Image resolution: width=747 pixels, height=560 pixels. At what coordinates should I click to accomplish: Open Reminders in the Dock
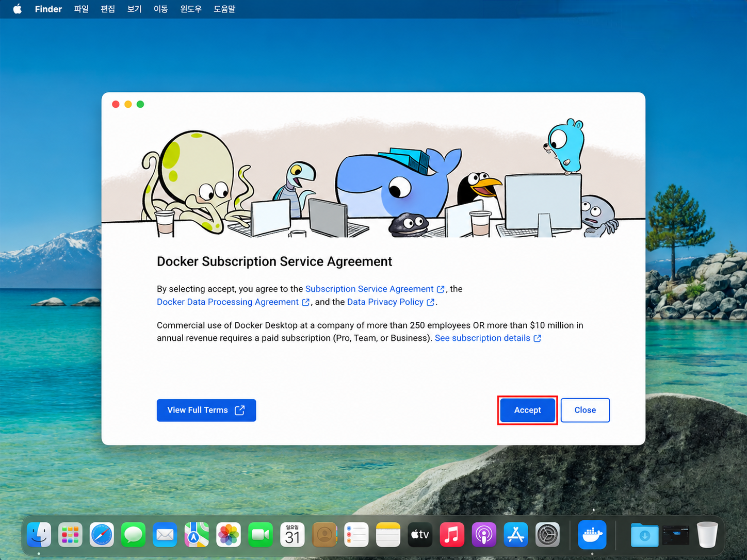pyautogui.click(x=356, y=535)
